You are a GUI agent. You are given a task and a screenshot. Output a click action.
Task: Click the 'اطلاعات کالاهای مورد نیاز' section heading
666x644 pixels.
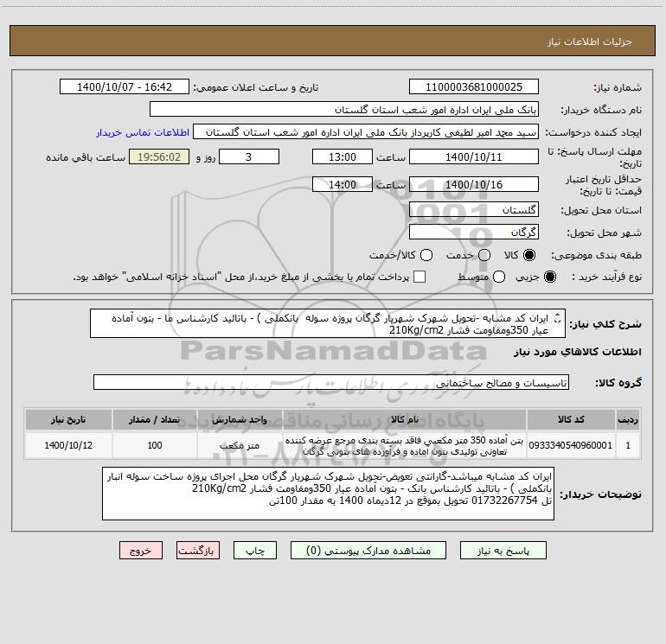578,352
